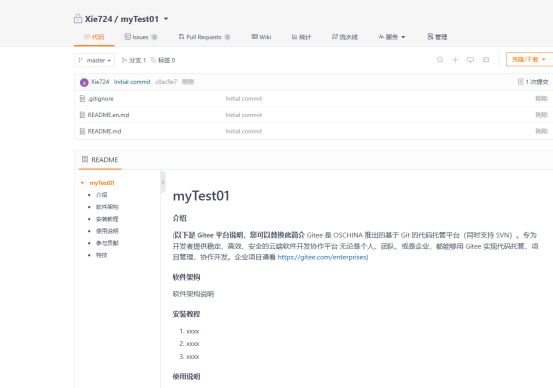Jump to 参与贡献 in README outline
553x388 pixels.
pyautogui.click(x=107, y=243)
